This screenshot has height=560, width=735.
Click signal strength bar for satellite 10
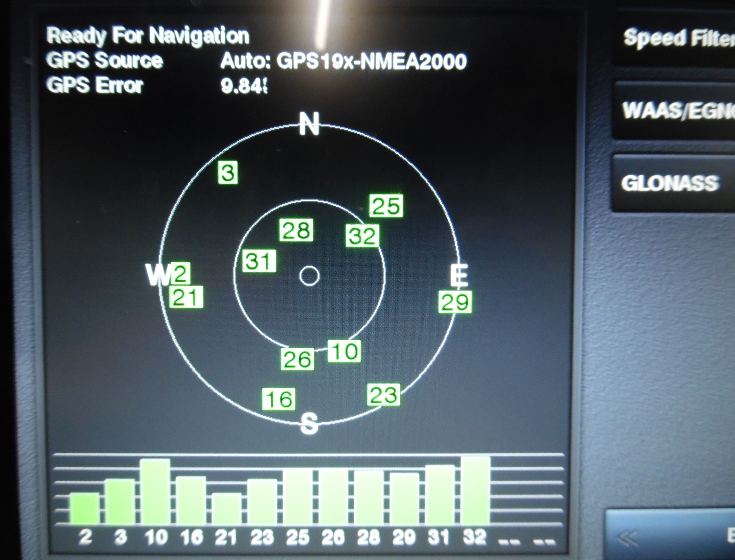(156, 492)
